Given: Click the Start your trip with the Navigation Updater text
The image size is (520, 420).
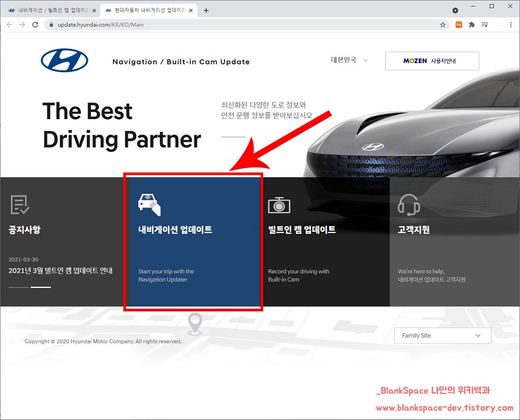Looking at the screenshot, I should 166,275.
